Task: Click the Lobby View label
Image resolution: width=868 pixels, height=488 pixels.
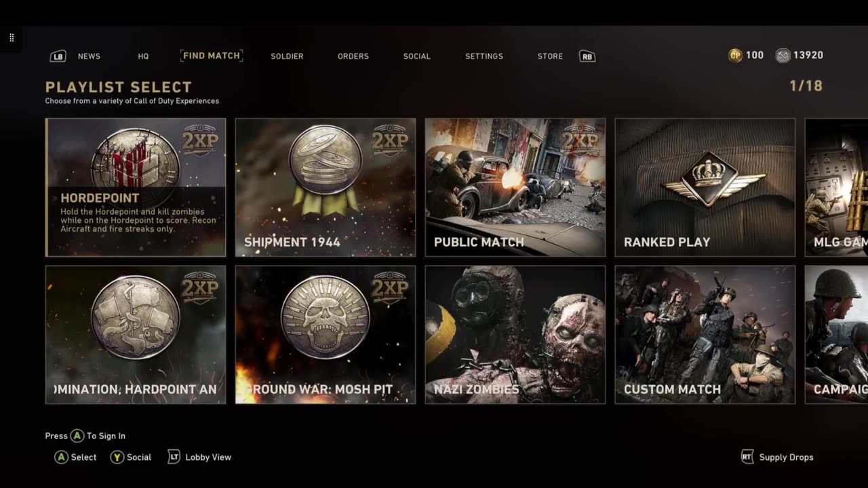Action: tap(208, 457)
